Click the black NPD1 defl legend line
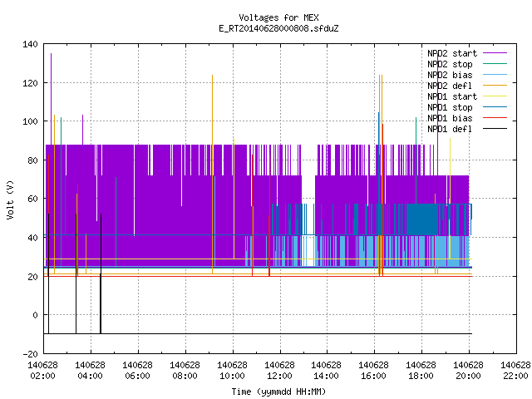 point(495,129)
